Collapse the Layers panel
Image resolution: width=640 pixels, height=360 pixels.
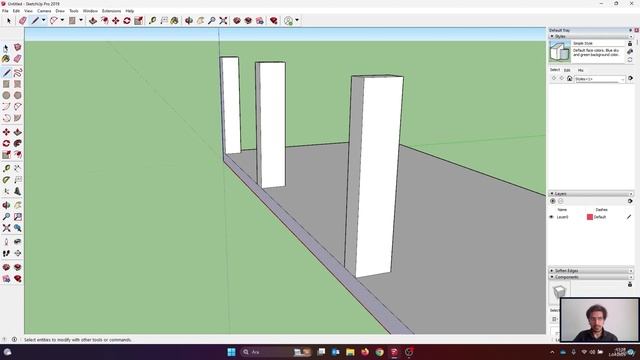pyautogui.click(x=552, y=193)
